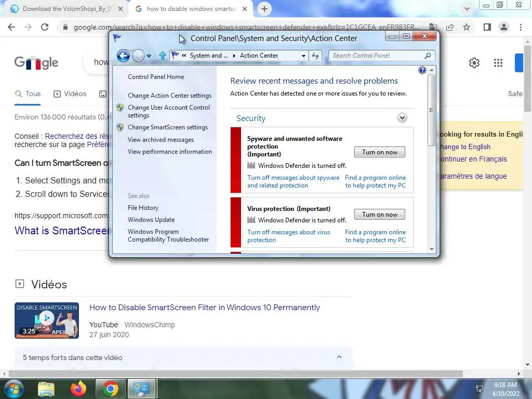Go back using Control Panel back arrow
Image resolution: width=532 pixels, height=399 pixels.
pos(123,56)
